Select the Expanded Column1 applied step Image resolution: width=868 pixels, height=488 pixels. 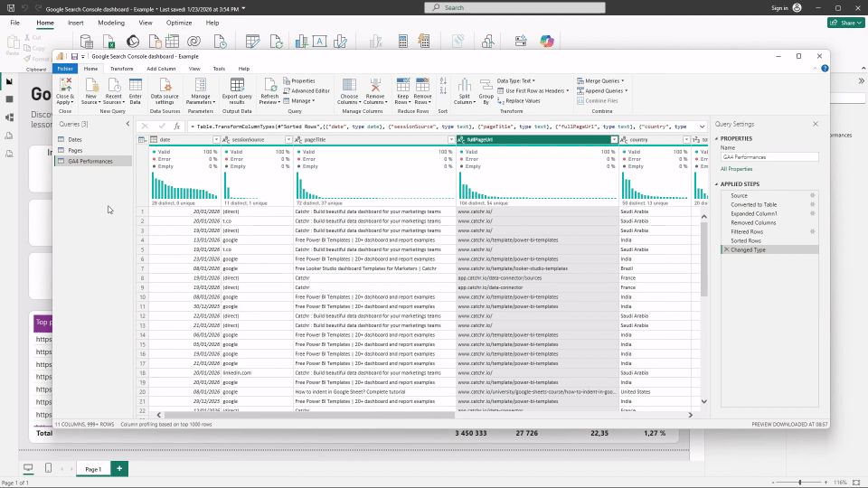click(x=753, y=213)
